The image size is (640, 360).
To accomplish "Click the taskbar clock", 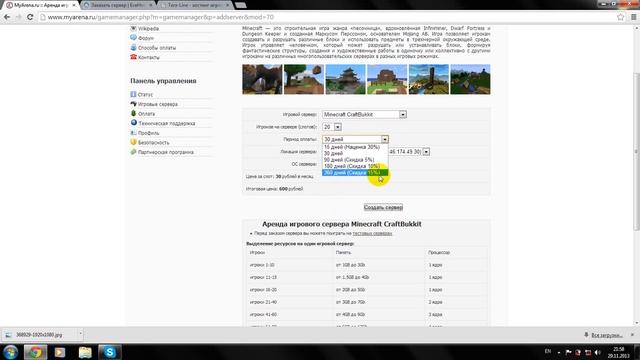I will pyautogui.click(x=619, y=352).
